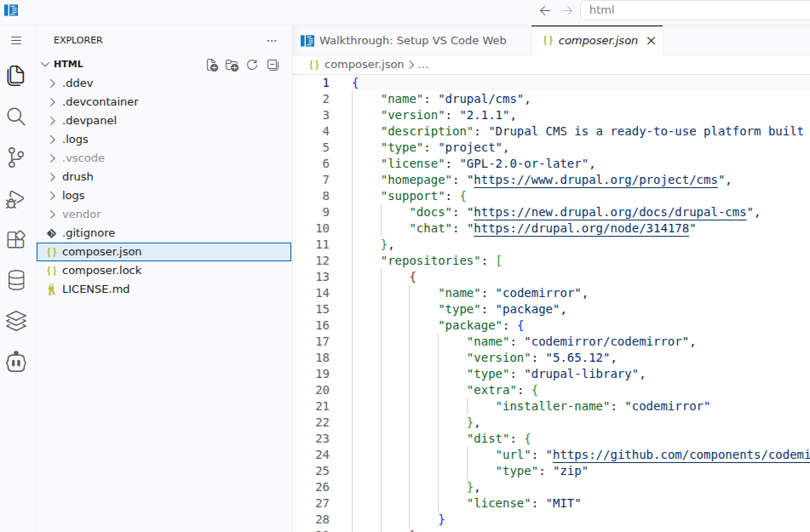The width and height of the screenshot is (810, 532).
Task: Close the composer.json editor tab
Action: 652,41
